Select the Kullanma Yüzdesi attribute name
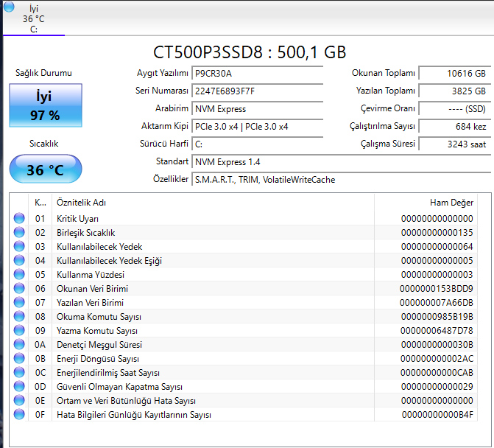This screenshot has width=494, height=448. click(x=91, y=275)
